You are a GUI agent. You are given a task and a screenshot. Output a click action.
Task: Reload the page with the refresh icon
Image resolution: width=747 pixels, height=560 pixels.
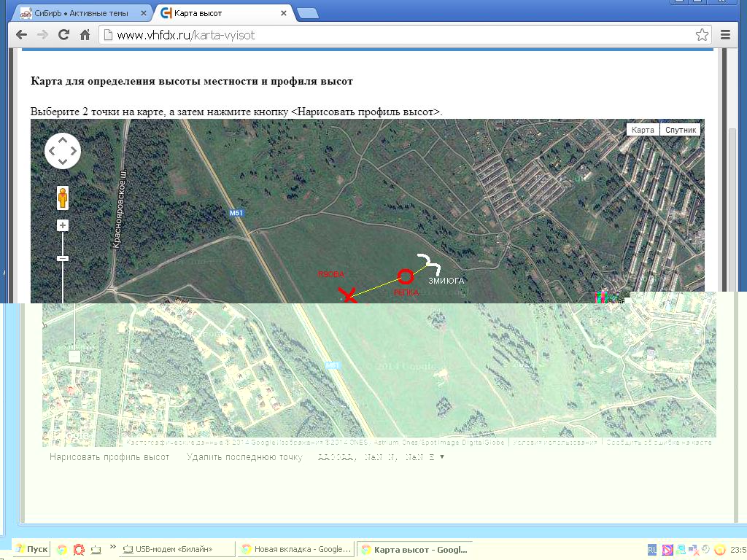[x=63, y=35]
